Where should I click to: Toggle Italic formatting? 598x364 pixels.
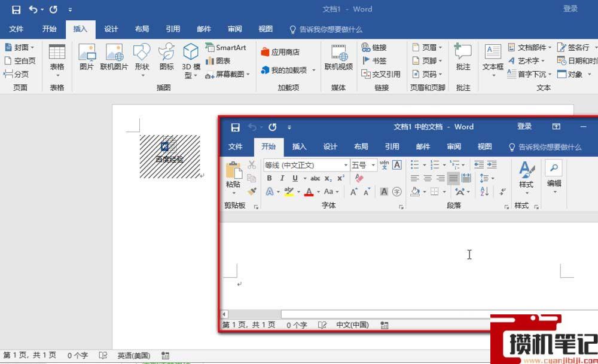tap(282, 178)
